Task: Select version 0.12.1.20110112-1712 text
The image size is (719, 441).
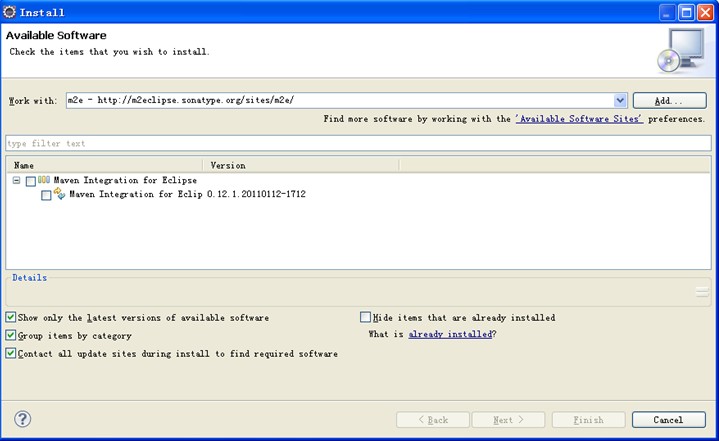Action: coord(256,194)
